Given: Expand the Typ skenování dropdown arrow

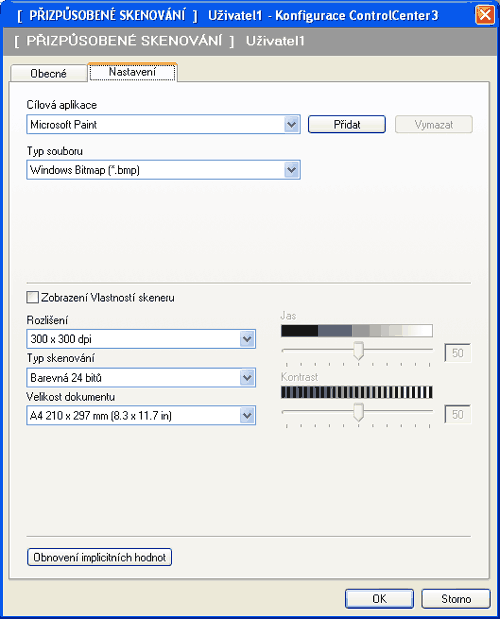Looking at the screenshot, I should 247,378.
